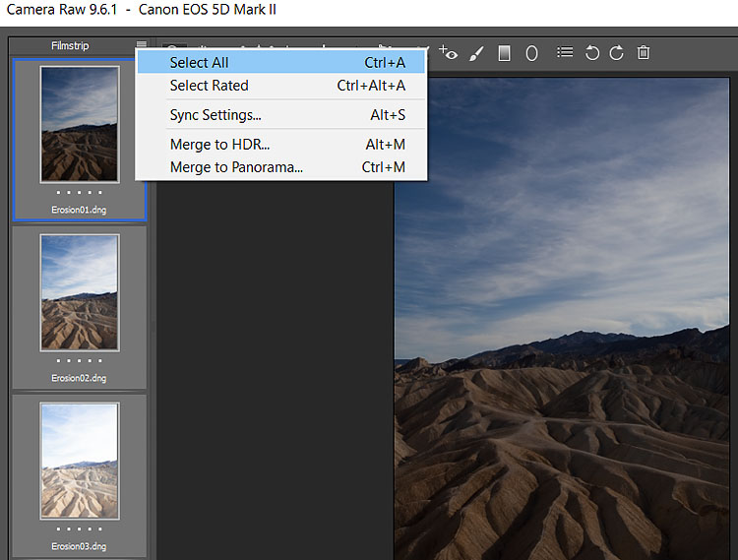This screenshot has height=560, width=738.
Task: Click the Camera Raw 9.6.1 title text
Action: (x=62, y=10)
